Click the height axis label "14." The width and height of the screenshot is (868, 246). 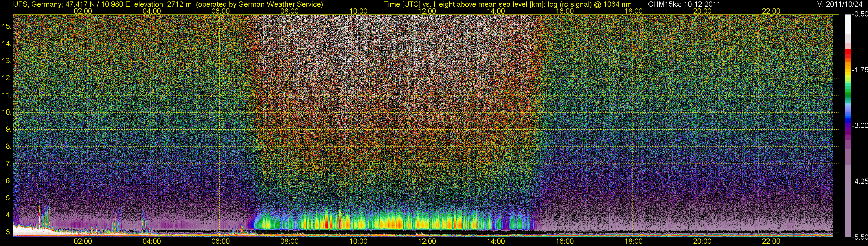click(7, 43)
